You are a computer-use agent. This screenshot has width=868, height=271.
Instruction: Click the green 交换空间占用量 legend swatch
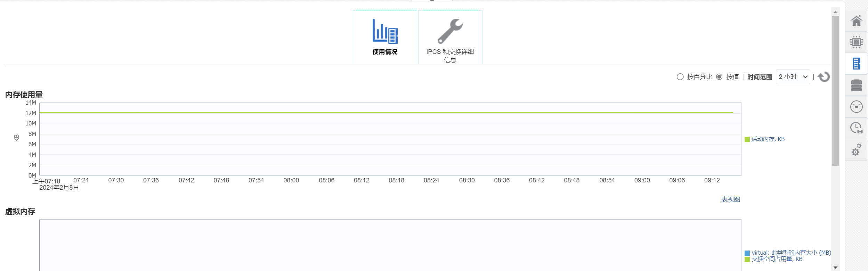coord(747,259)
